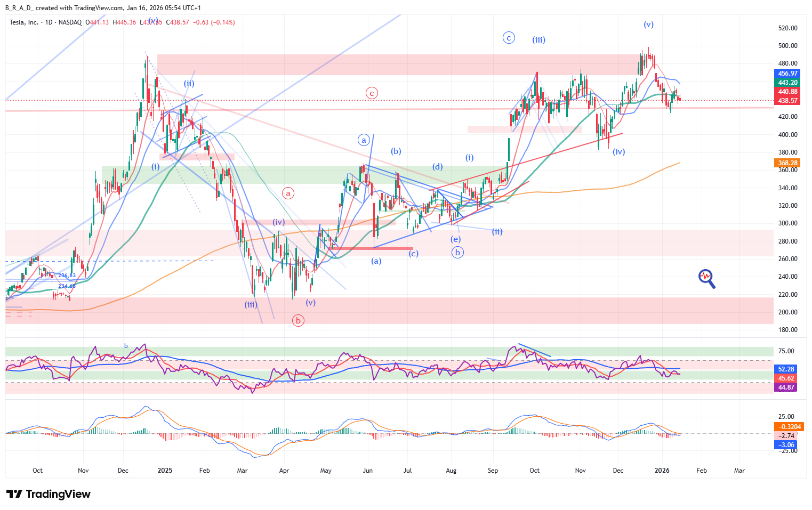Click the blue 456.97 price label
The width and height of the screenshot is (812, 510).
click(x=787, y=74)
